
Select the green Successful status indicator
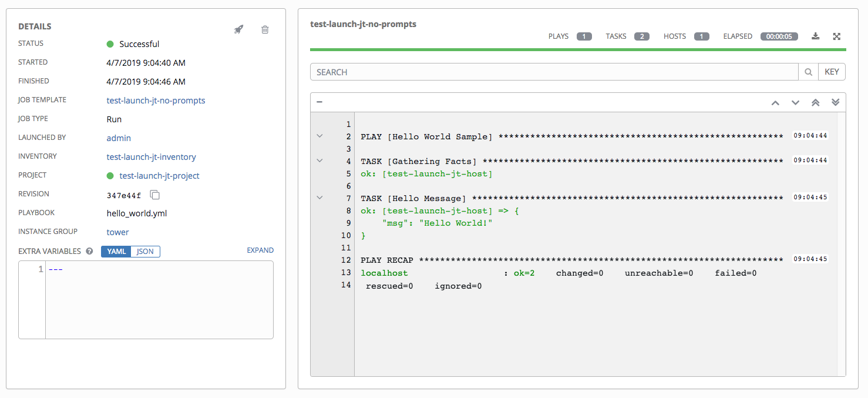click(110, 44)
